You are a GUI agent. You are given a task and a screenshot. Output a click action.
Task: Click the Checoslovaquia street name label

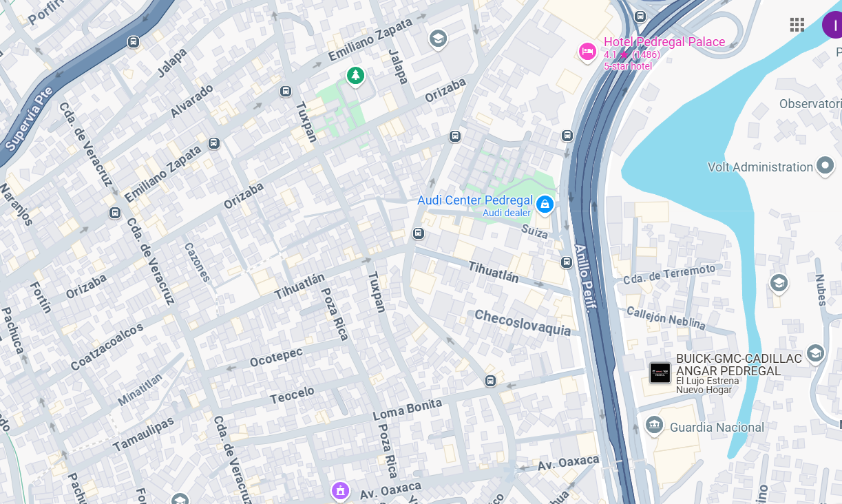(523, 323)
